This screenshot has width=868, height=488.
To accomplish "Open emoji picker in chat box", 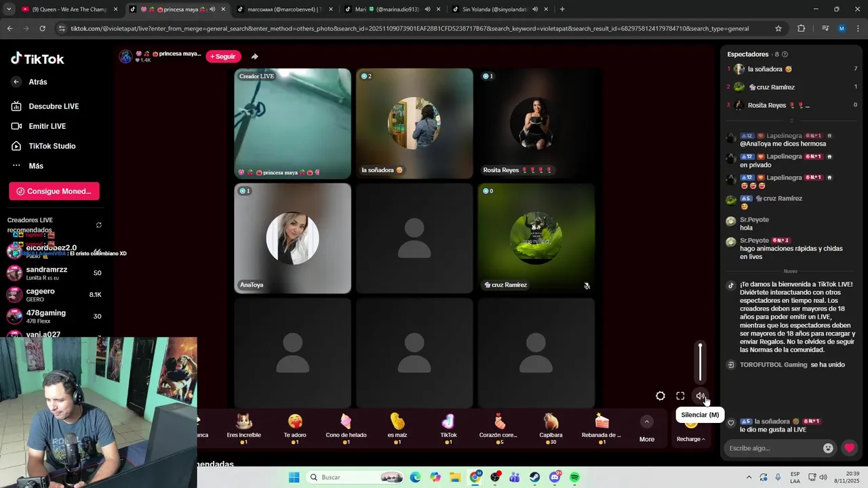I will click(828, 448).
